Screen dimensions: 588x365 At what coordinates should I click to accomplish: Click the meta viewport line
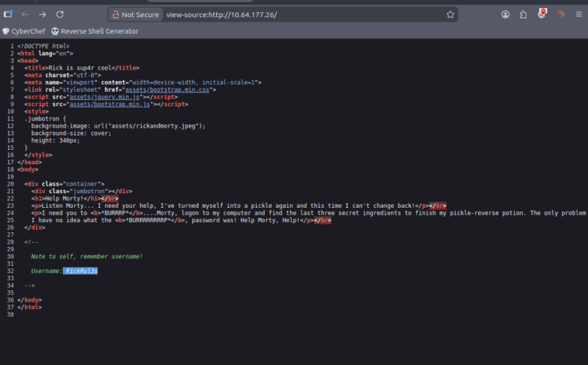pos(143,83)
